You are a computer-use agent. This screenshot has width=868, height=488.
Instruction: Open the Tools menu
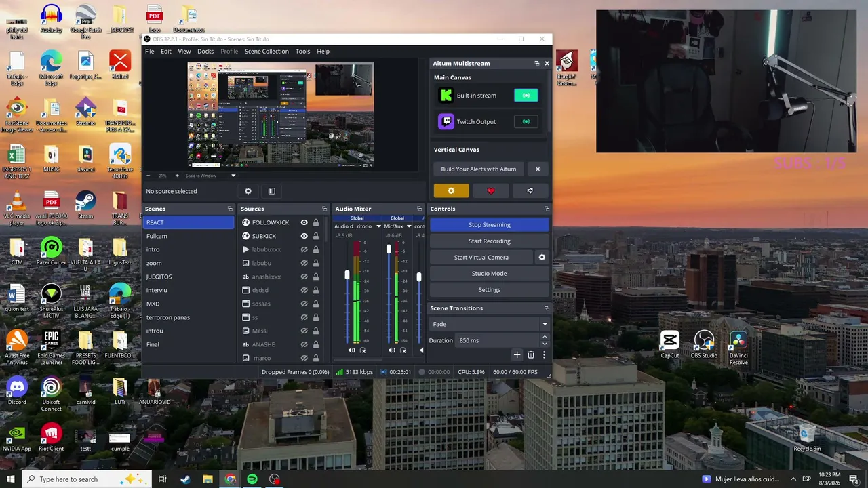pyautogui.click(x=303, y=52)
